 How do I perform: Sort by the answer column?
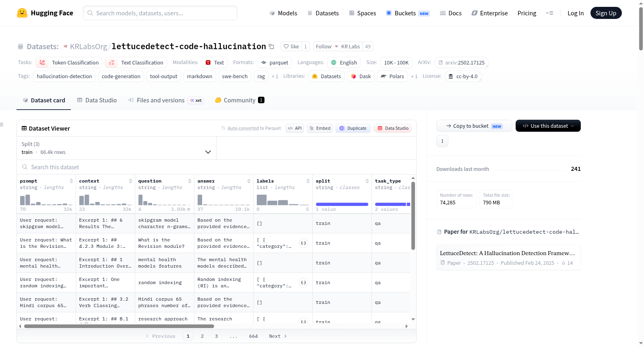[249, 181]
